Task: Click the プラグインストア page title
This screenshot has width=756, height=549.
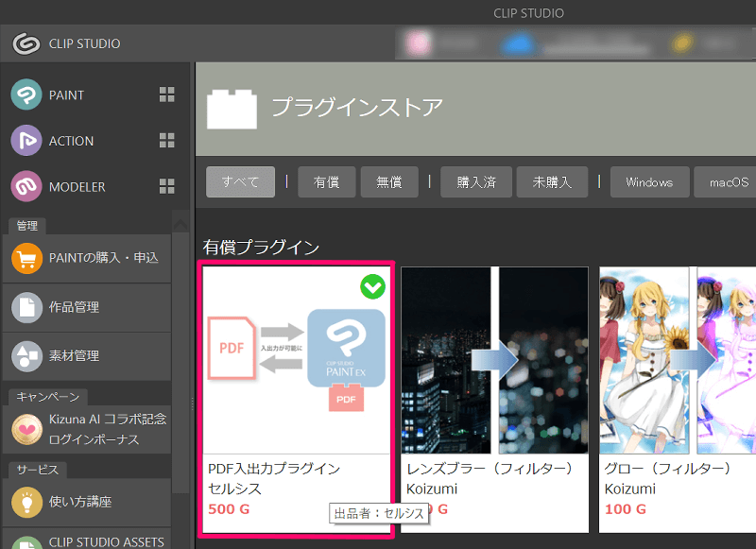Action: pyautogui.click(x=357, y=107)
